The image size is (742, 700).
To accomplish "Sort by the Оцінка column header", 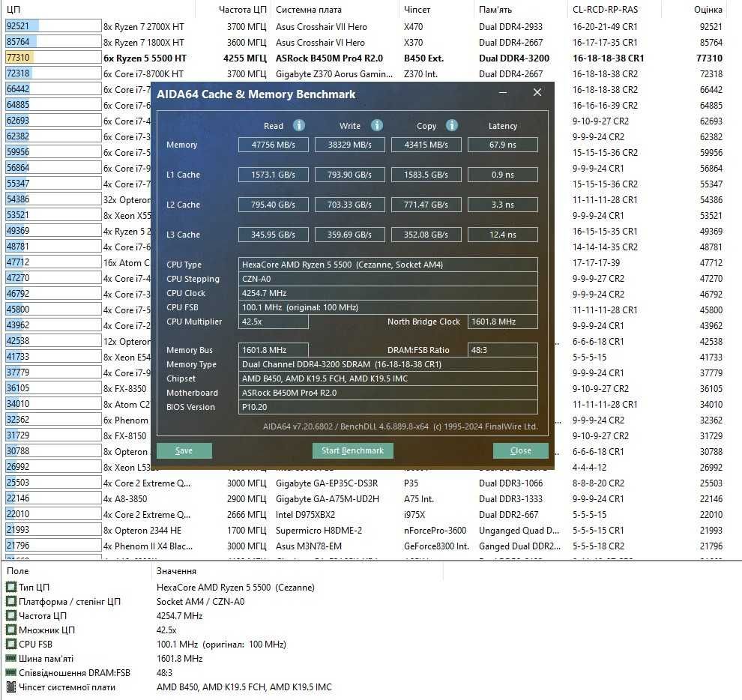I will point(708,10).
